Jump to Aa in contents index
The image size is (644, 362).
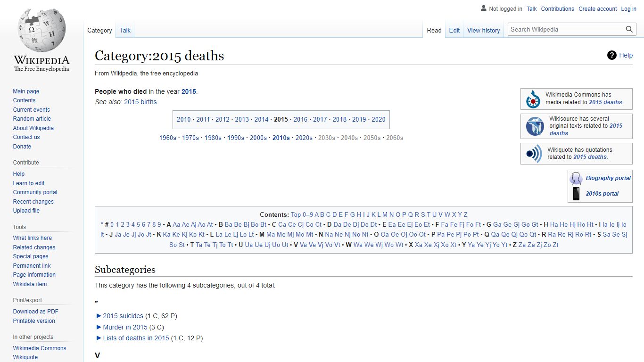176,224
